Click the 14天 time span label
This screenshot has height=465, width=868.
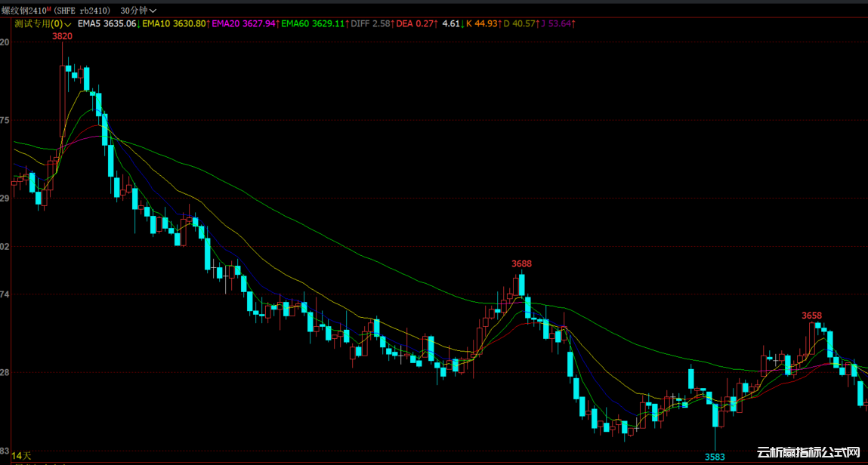(x=21, y=456)
